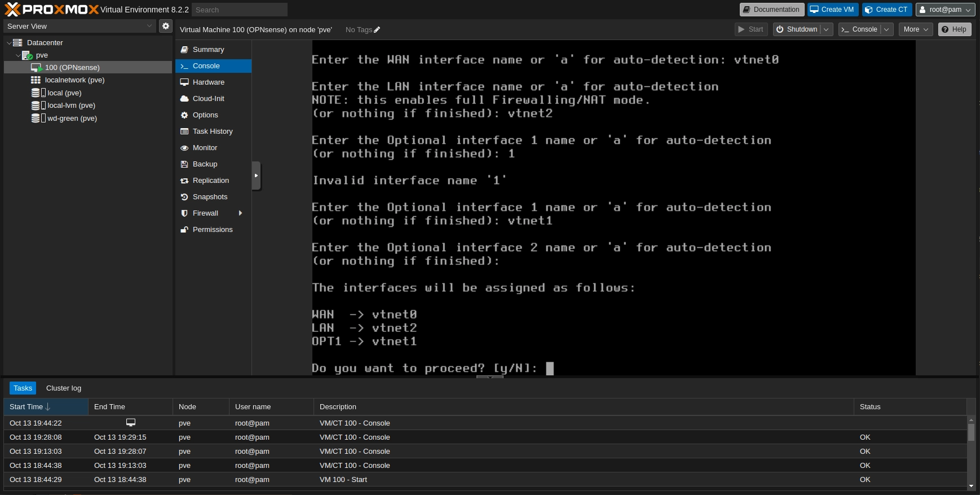Open Server View settings gear
980x495 pixels.
point(165,26)
